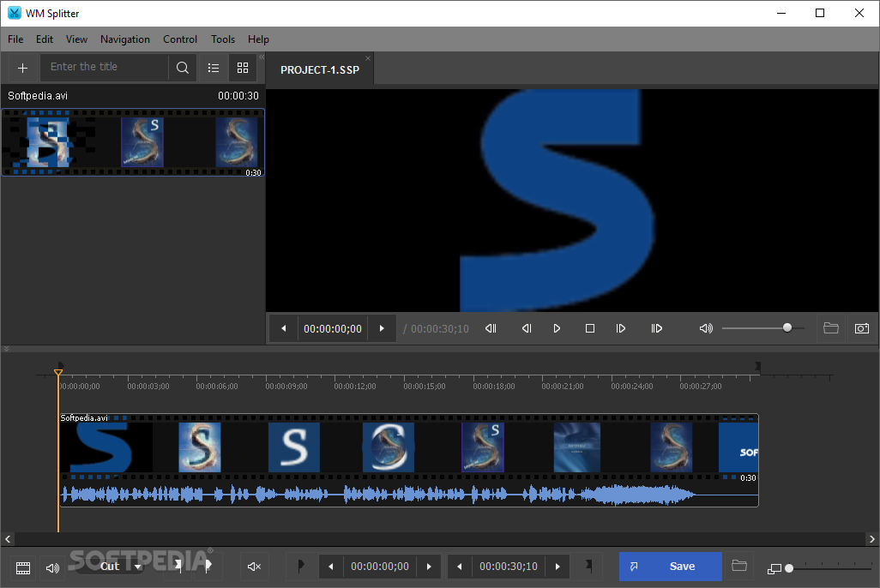
Task: Select the blue SOF frame thumbnail on timeline
Action: [x=738, y=447]
